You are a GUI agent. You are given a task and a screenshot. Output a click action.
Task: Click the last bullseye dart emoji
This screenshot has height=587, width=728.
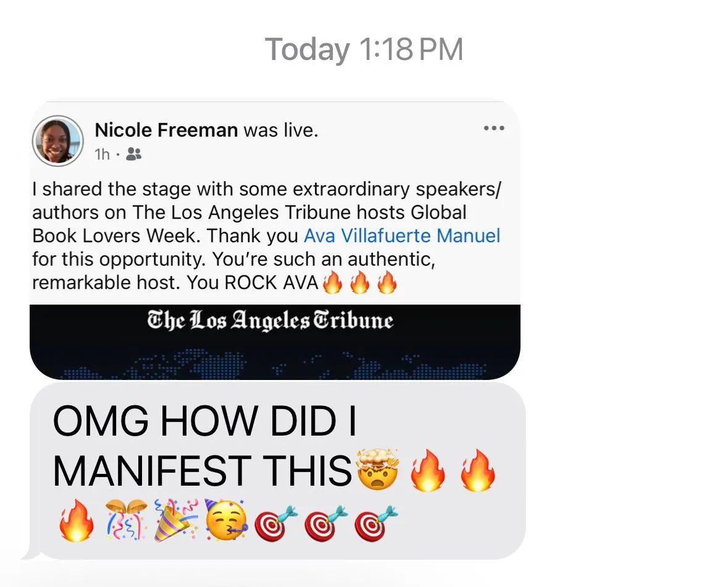pos(376,523)
